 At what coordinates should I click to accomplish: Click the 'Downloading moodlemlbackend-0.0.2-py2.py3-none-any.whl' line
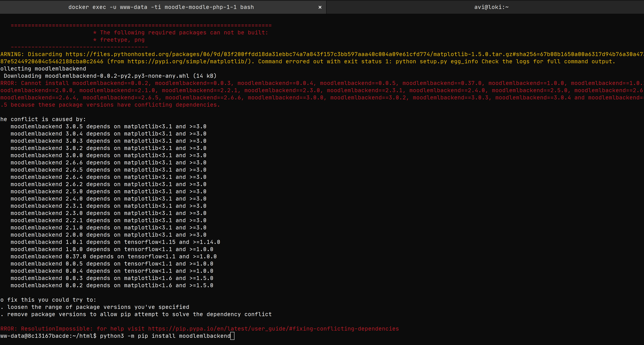(x=110, y=76)
